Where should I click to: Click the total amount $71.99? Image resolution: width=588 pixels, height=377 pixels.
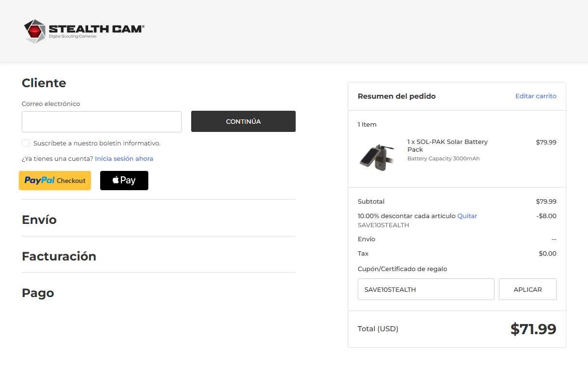click(533, 329)
